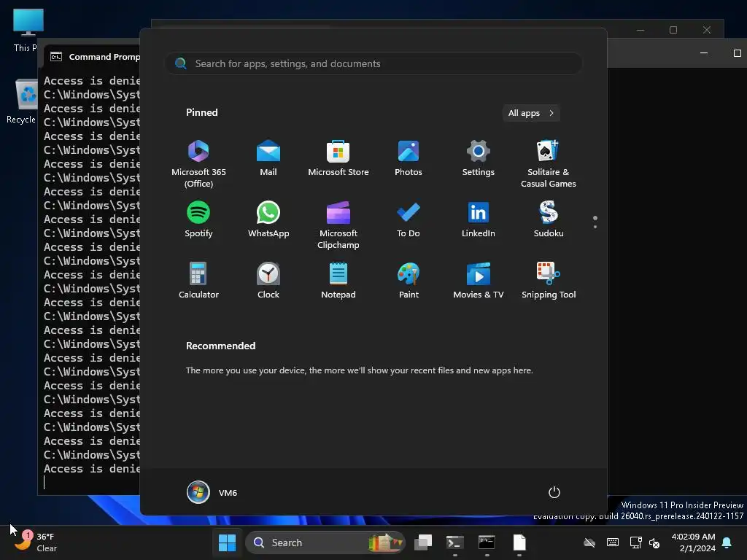747x560 pixels.
Task: Launch Calculator
Action: [x=198, y=281]
